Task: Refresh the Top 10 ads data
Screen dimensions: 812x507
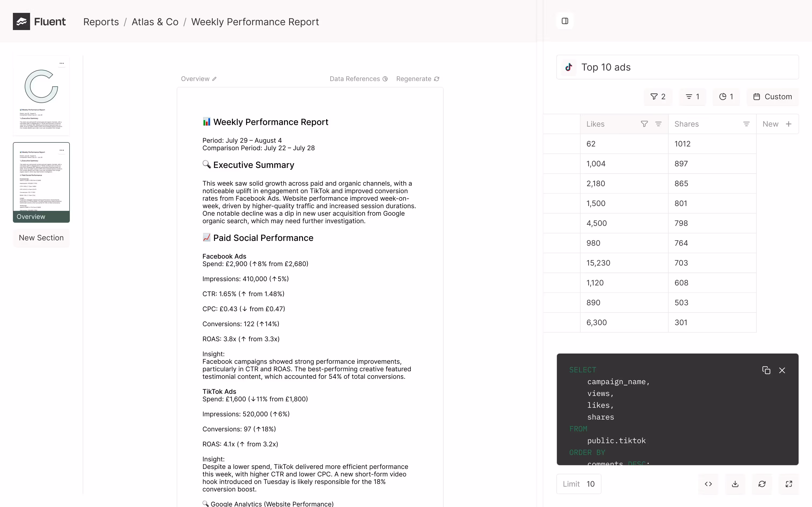Action: point(762,484)
